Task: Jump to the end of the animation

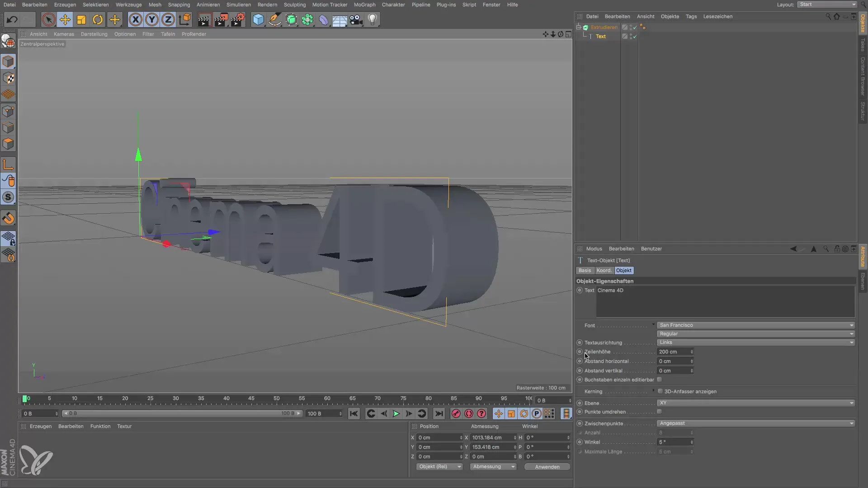Action: click(x=439, y=413)
